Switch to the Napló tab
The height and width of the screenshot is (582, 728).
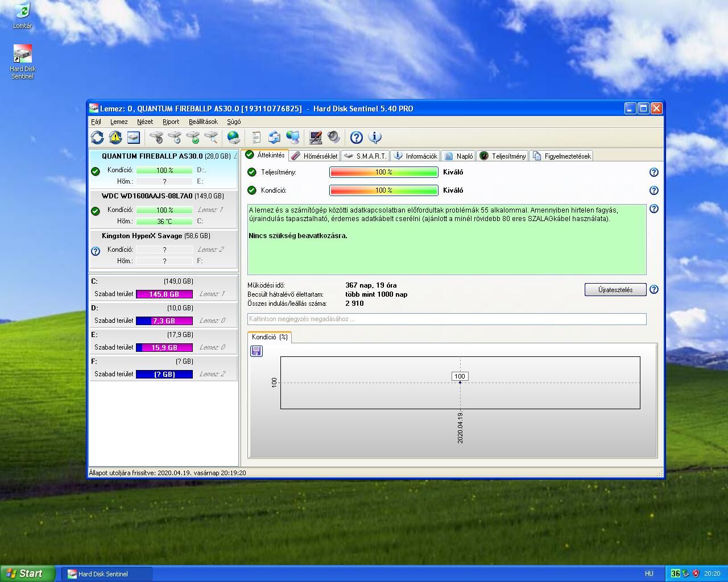pos(458,156)
